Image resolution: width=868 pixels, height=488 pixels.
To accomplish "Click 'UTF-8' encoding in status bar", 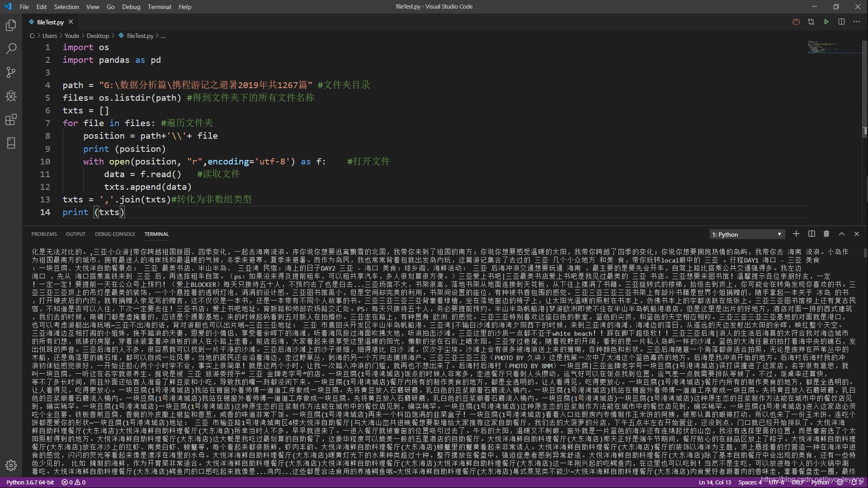I will [777, 482].
